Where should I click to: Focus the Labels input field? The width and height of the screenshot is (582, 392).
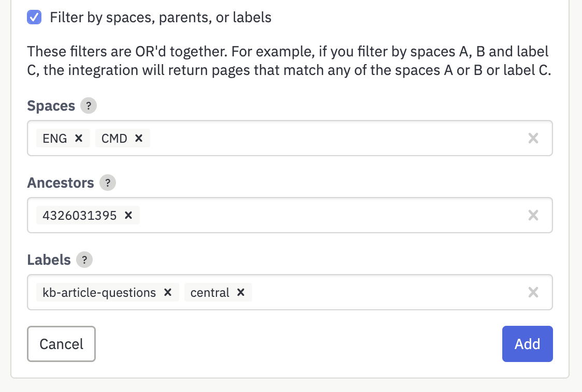386,292
